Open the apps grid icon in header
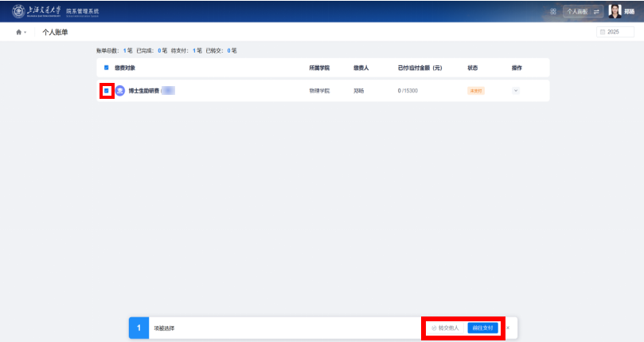 click(x=553, y=11)
